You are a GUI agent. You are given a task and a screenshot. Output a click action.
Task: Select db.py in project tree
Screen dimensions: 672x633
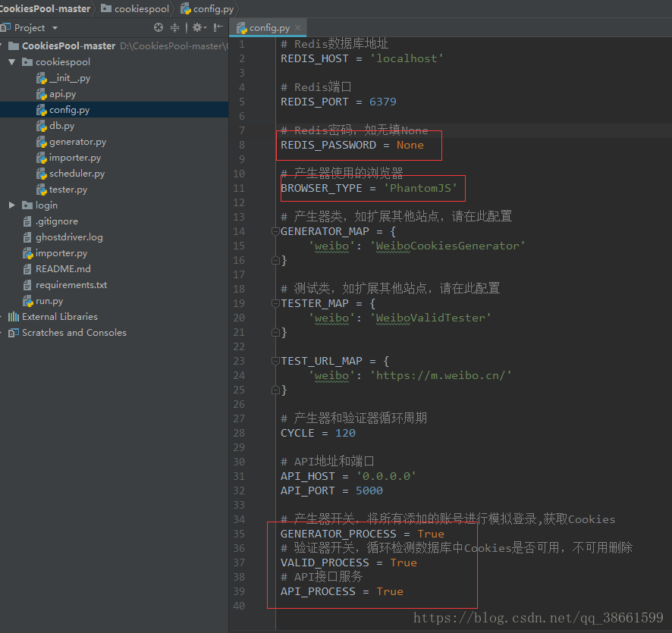[61, 126]
